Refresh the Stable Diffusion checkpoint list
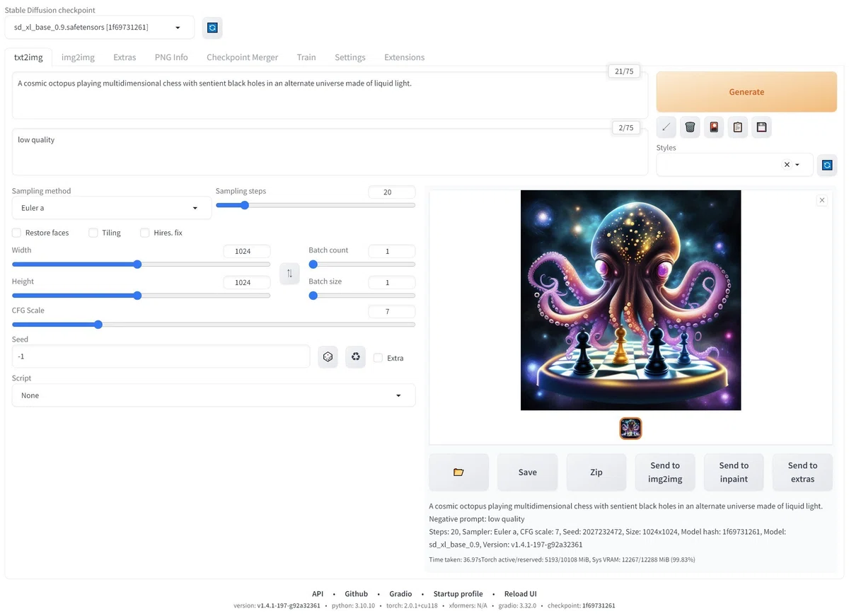The height and width of the screenshot is (616, 849). [x=212, y=28]
